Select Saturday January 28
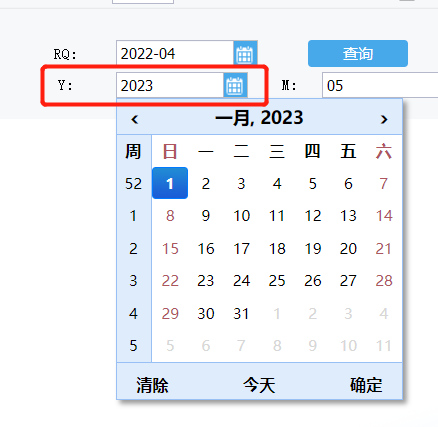The height and width of the screenshot is (427, 438). click(x=384, y=281)
